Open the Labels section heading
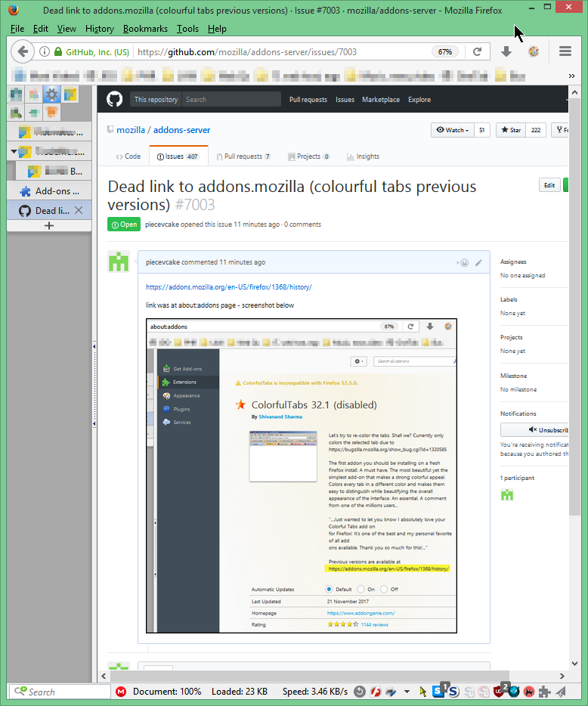The image size is (588, 706). click(509, 299)
